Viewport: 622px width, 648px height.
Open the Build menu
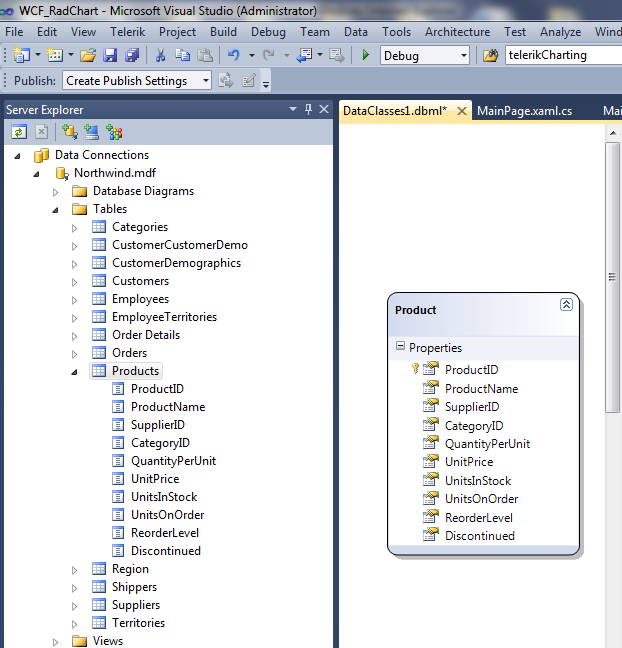coord(223,32)
